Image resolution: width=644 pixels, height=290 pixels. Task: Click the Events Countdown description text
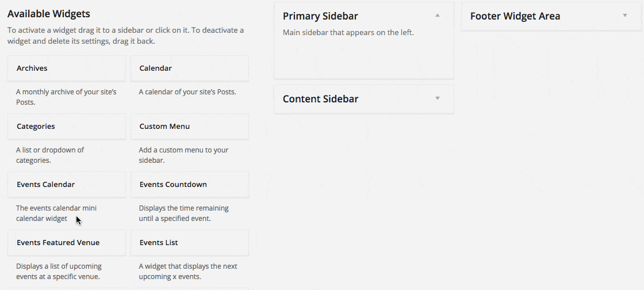[x=183, y=213]
